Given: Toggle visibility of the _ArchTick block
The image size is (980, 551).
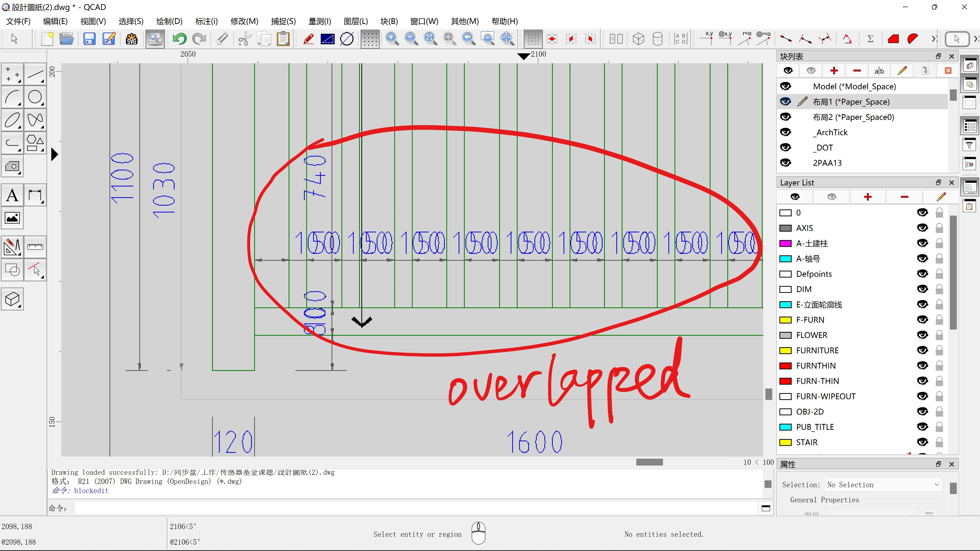Looking at the screenshot, I should point(786,132).
